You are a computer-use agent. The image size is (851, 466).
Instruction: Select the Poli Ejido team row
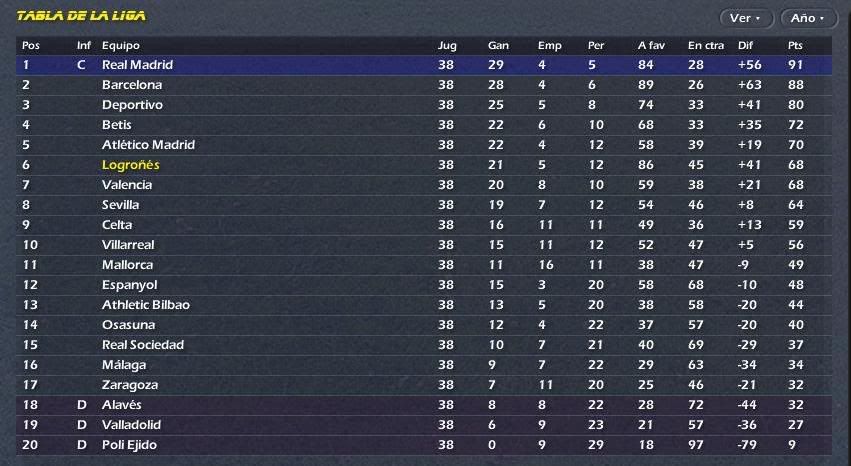(424, 445)
